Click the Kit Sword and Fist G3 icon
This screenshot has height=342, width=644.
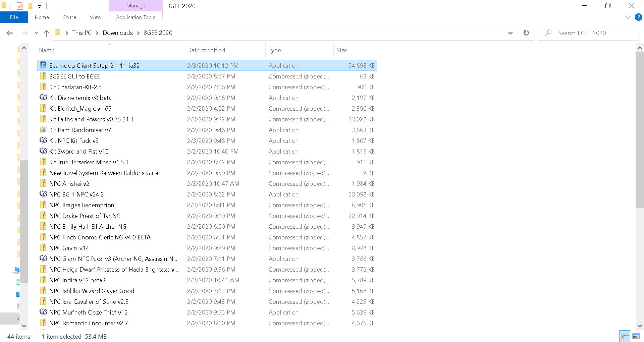point(43,151)
